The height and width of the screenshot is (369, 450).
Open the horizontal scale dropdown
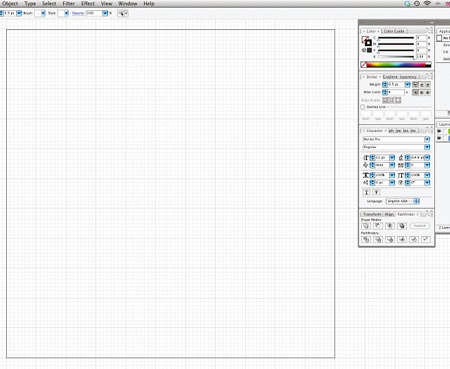(392, 175)
